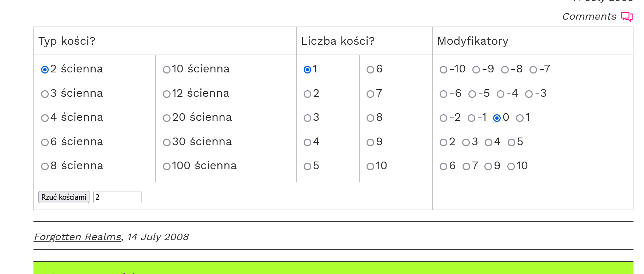Choose 12 ścienna dice type
Image resolution: width=644 pixels, height=274 pixels.
click(x=167, y=94)
